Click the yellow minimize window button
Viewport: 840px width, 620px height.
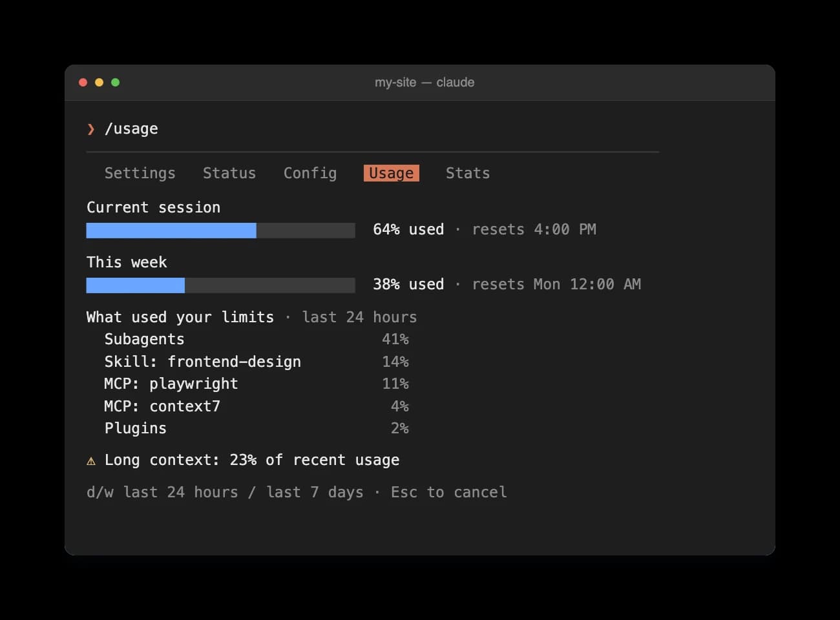[99, 82]
